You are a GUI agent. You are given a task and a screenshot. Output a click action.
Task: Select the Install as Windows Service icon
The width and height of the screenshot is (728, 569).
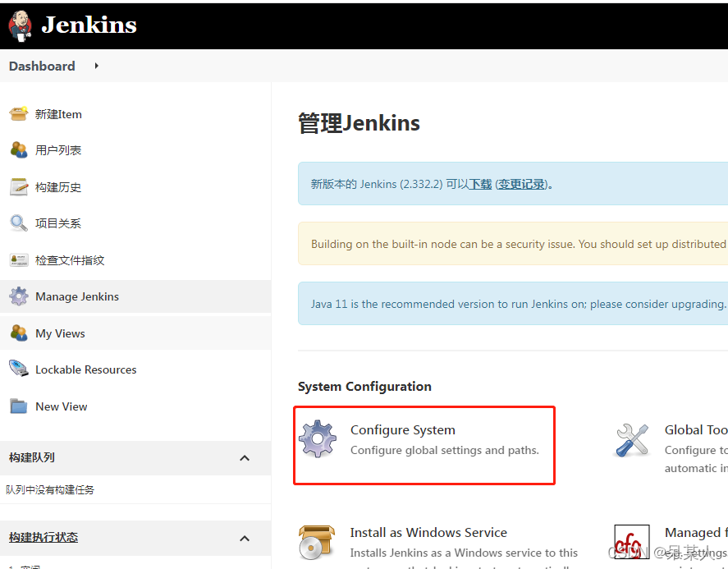click(x=317, y=542)
